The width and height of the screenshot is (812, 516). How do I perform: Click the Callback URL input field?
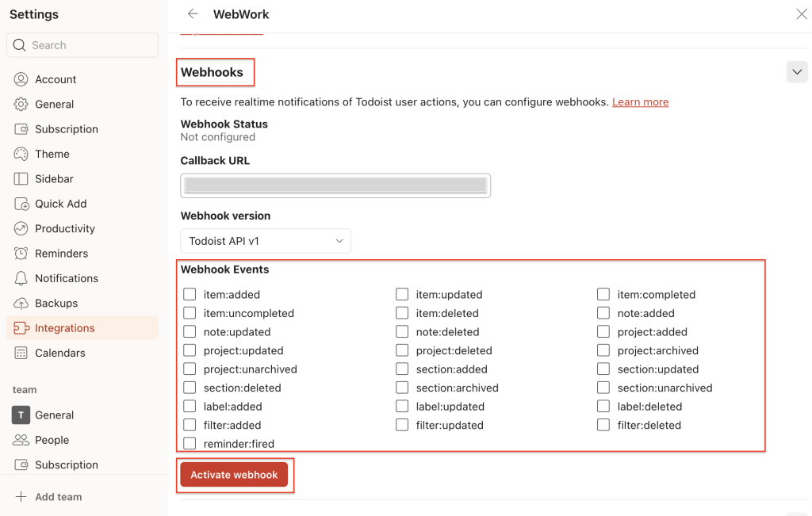pyautogui.click(x=335, y=185)
